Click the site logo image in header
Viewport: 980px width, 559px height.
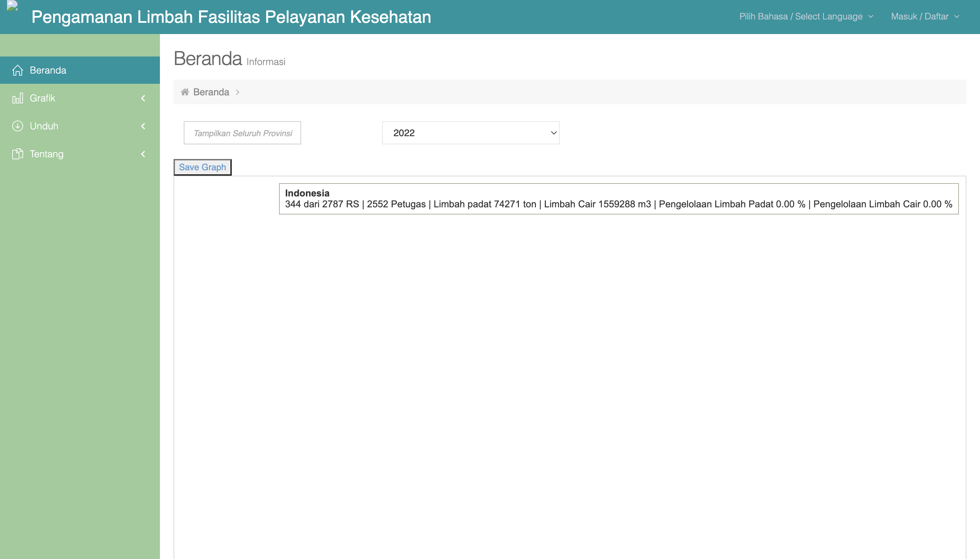pyautogui.click(x=12, y=6)
